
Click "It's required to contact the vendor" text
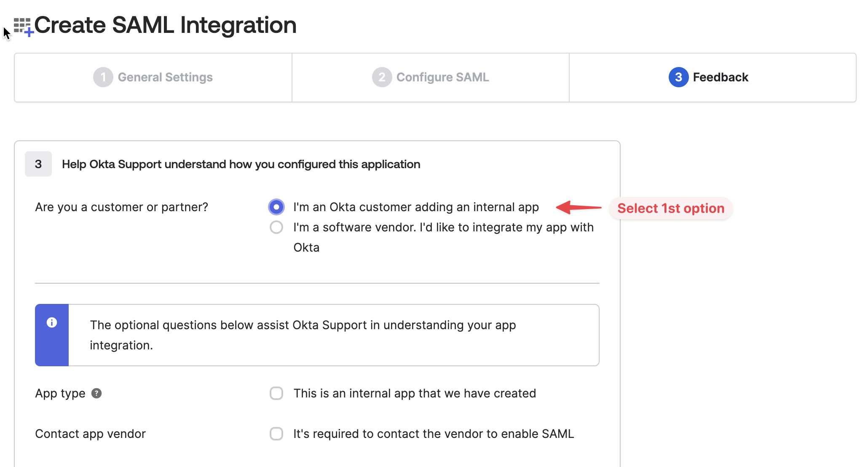pyautogui.click(x=434, y=434)
